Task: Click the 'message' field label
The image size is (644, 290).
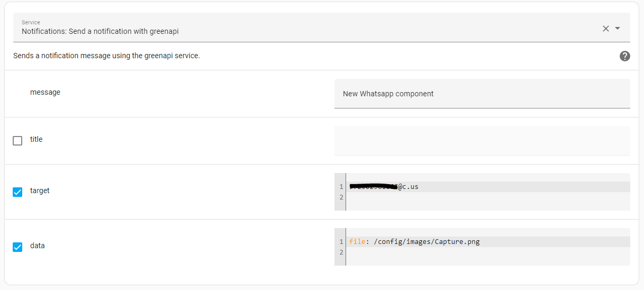Action: click(x=45, y=92)
